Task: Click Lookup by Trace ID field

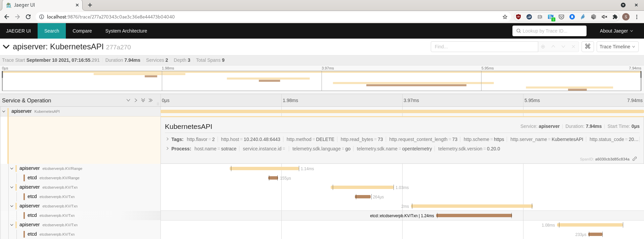Action: click(x=549, y=31)
